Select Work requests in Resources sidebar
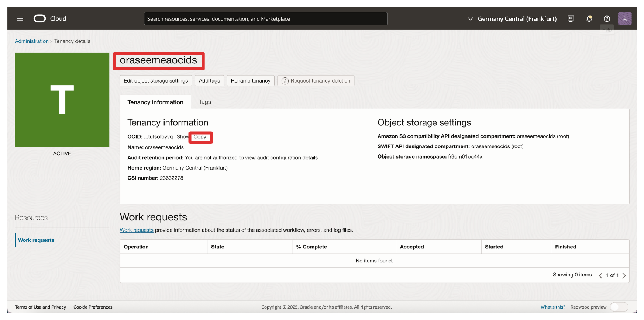The height and width of the screenshot is (320, 644). click(36, 240)
